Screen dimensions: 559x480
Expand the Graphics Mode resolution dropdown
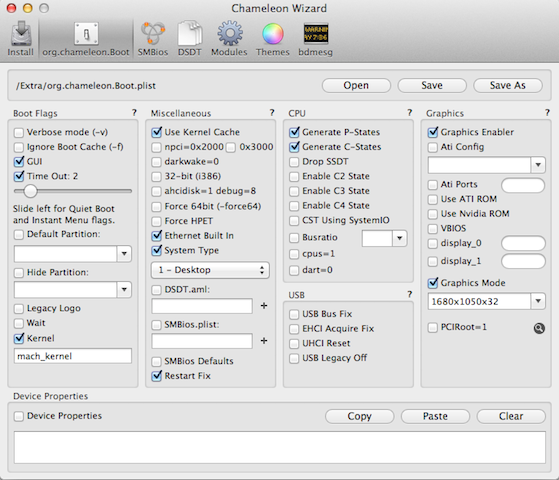coord(538,301)
